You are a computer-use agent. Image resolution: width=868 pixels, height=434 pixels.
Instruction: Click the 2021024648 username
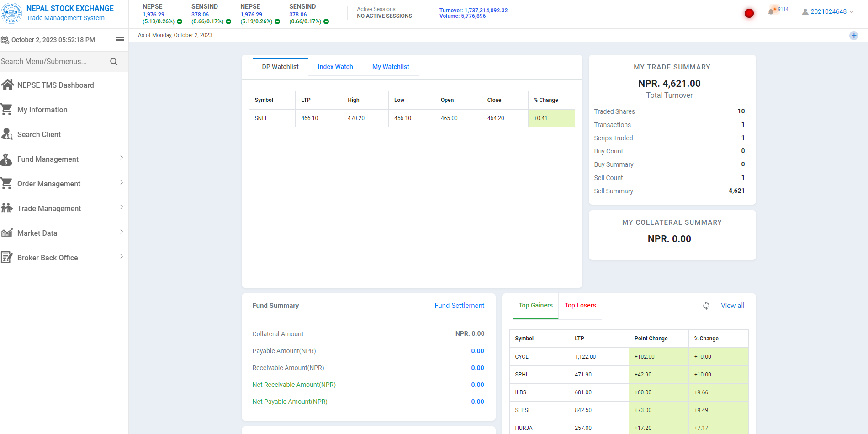coord(828,12)
